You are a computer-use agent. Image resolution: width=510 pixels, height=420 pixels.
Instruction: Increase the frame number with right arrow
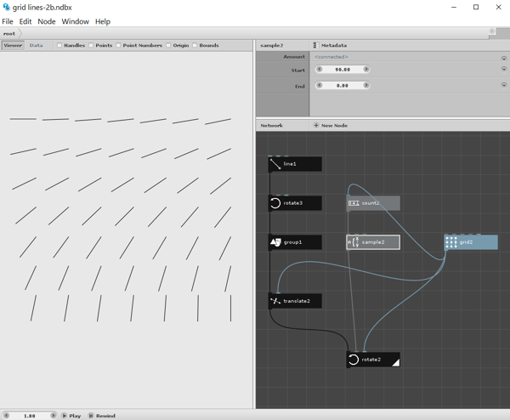point(53,416)
